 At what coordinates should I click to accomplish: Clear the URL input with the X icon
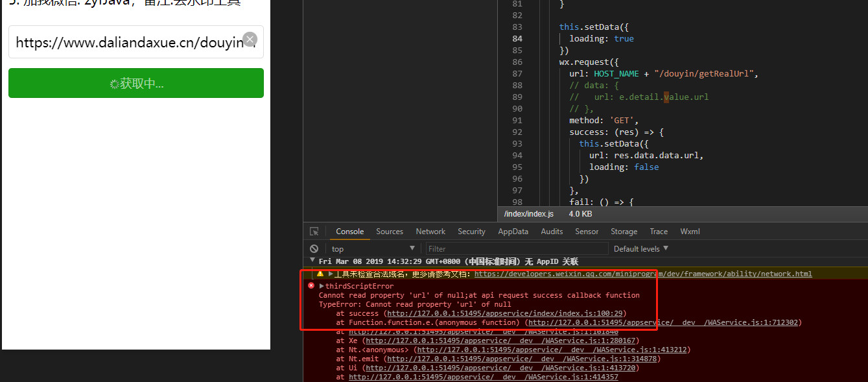pyautogui.click(x=250, y=40)
